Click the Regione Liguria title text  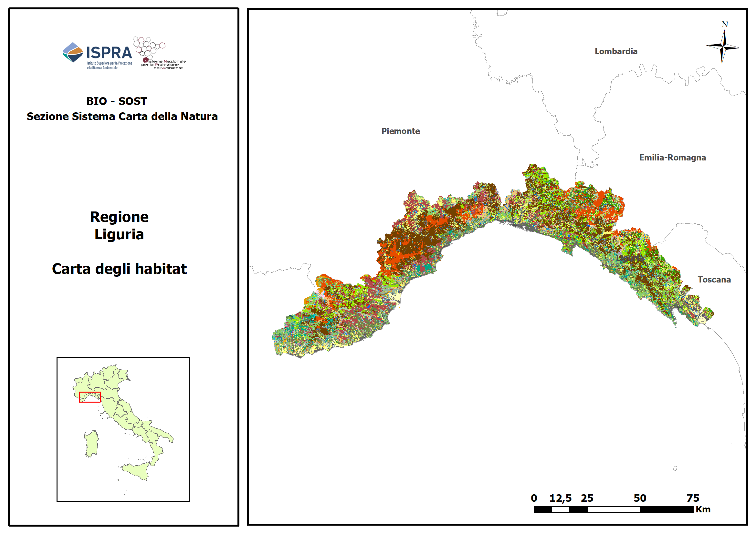pos(119,226)
